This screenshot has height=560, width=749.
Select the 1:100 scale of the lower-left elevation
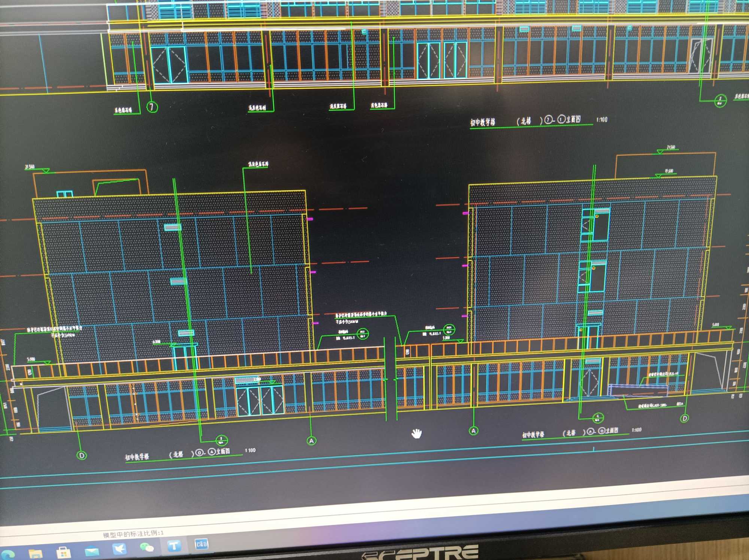(x=250, y=450)
